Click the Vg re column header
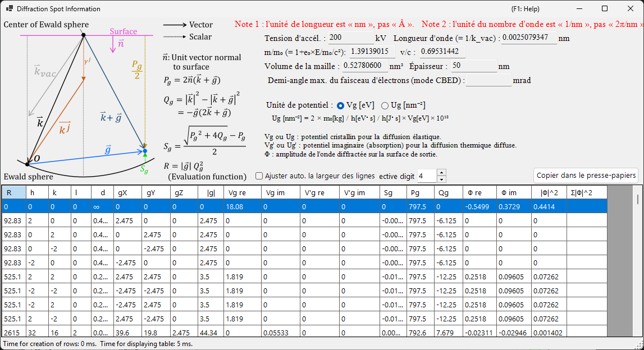 [243, 192]
